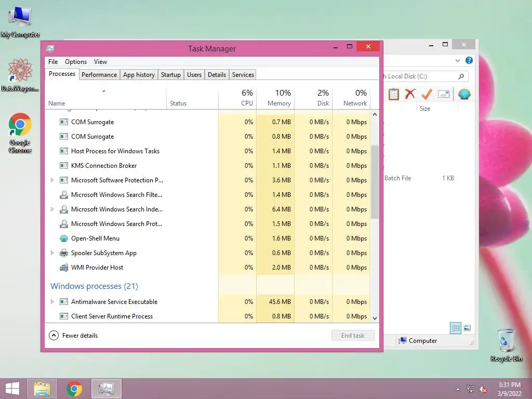Click the Host Process for Windows Tasks icon
Screen dimensions: 532x399
point(64,151)
